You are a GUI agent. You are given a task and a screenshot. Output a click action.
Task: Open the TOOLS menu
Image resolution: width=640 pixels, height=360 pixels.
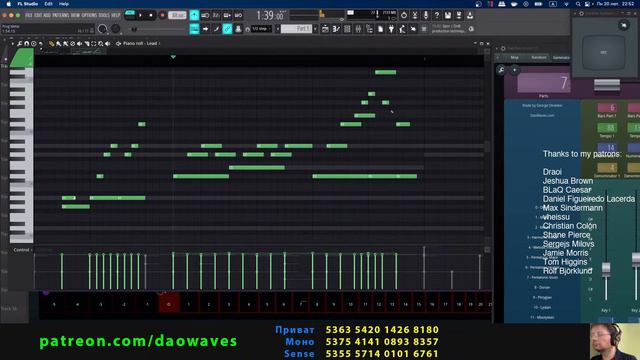(x=104, y=15)
